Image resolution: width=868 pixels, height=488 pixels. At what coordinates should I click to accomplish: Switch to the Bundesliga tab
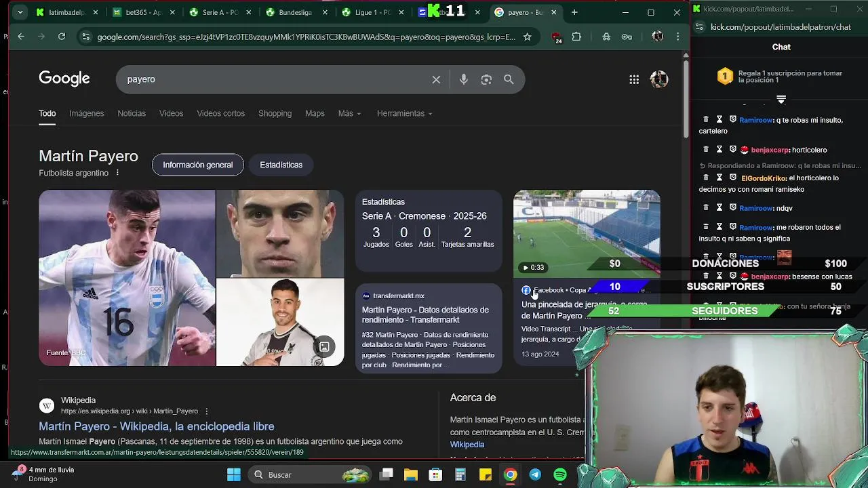click(292, 12)
